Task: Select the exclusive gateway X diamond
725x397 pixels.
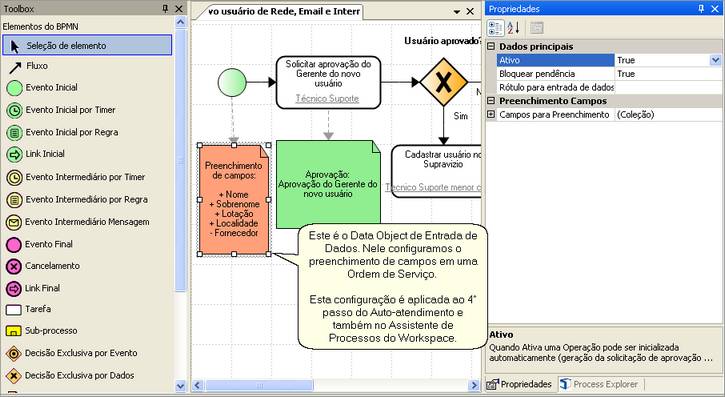Action: click(443, 82)
